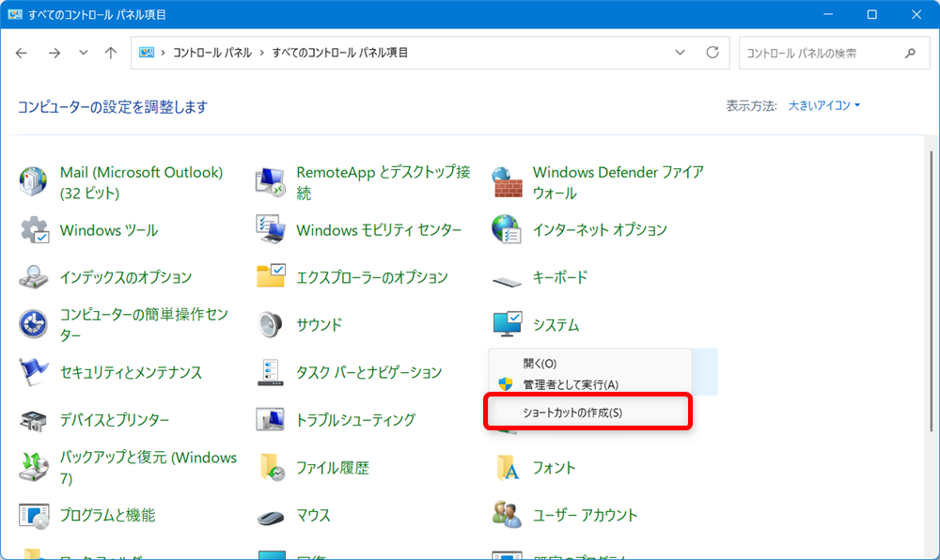Viewport: 940px width, 560px height.
Task: Open the 大きいアイコン view dropdown
Action: (x=824, y=105)
